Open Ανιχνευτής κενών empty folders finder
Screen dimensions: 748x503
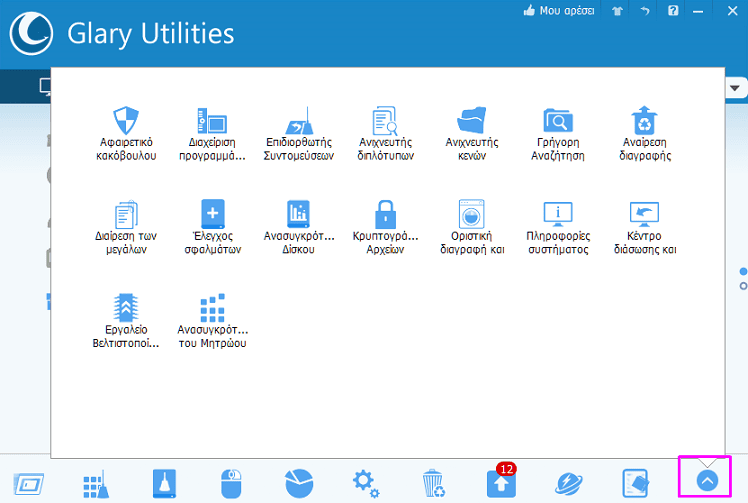click(472, 134)
